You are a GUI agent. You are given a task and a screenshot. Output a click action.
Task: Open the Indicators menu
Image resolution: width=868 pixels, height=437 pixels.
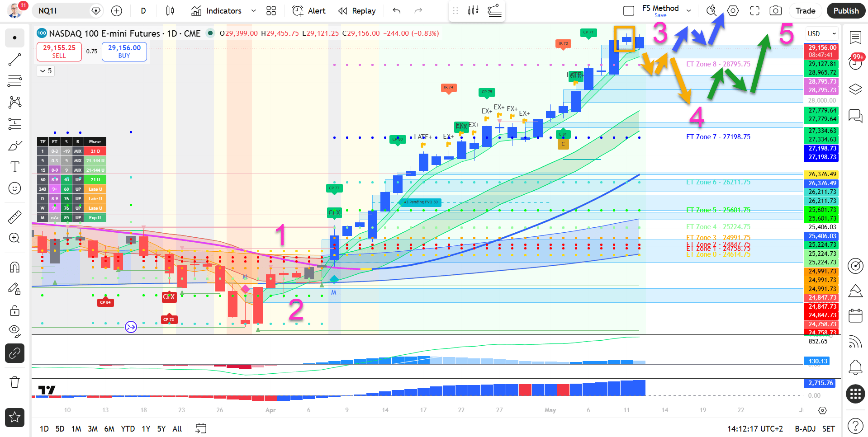tap(217, 11)
